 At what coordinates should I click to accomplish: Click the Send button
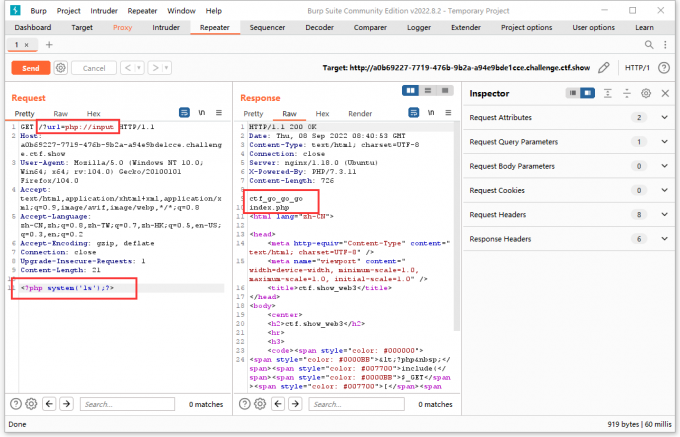(31, 68)
